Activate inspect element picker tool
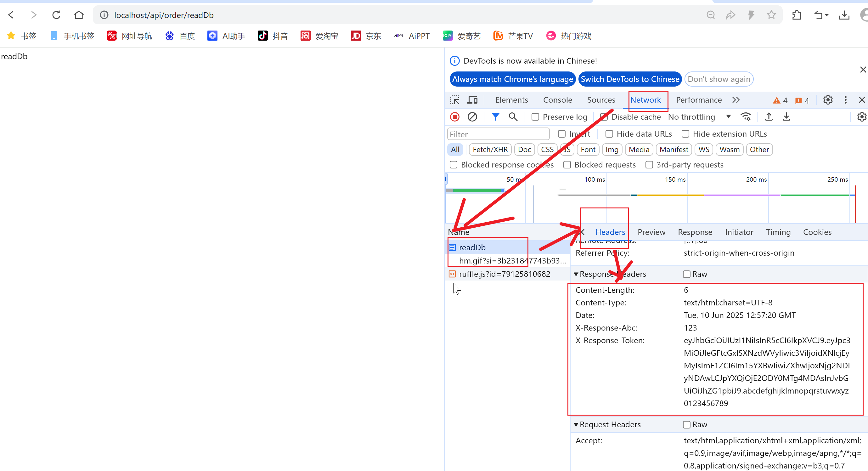Image resolution: width=868 pixels, height=471 pixels. point(454,100)
